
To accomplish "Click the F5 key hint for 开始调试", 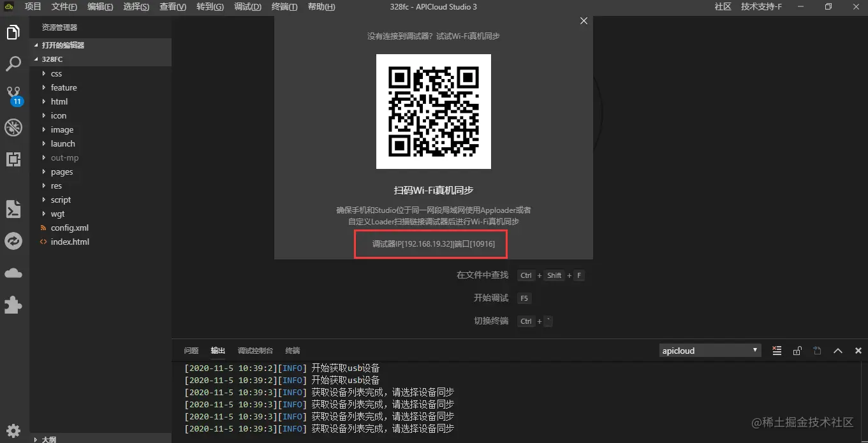I will pos(524,298).
